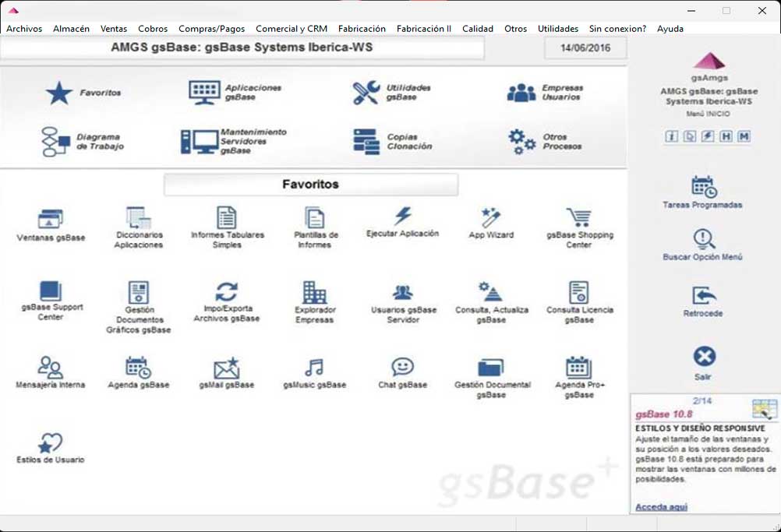Click the lightning bolt sidebar small icon

[708, 136]
